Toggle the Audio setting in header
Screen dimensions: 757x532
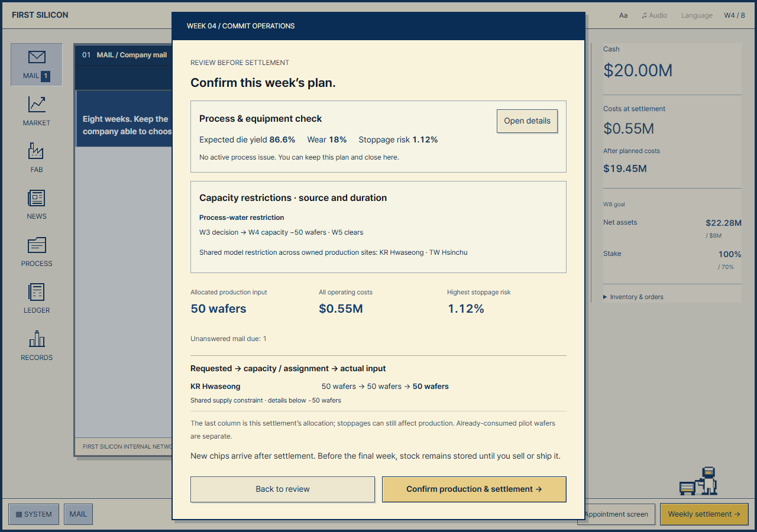click(654, 15)
